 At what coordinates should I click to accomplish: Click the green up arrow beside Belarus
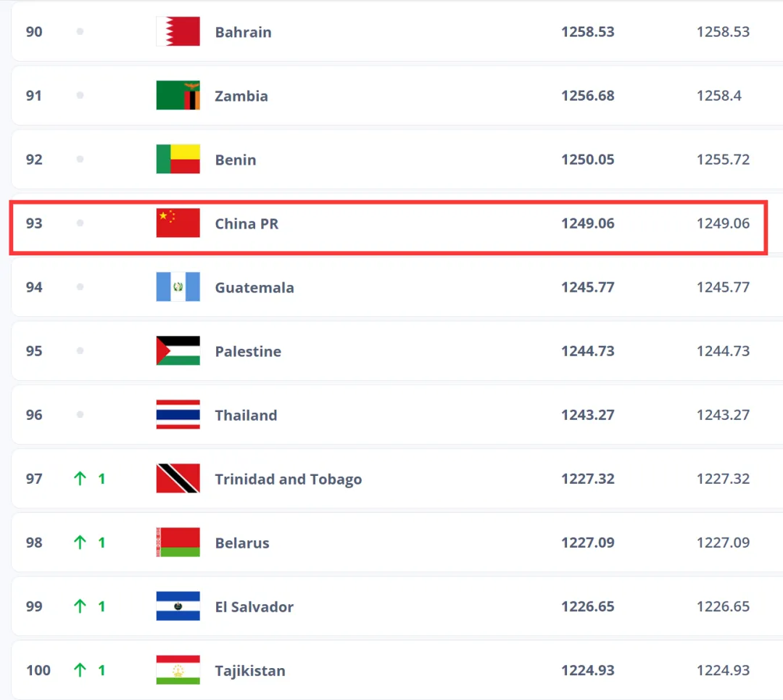click(x=80, y=543)
